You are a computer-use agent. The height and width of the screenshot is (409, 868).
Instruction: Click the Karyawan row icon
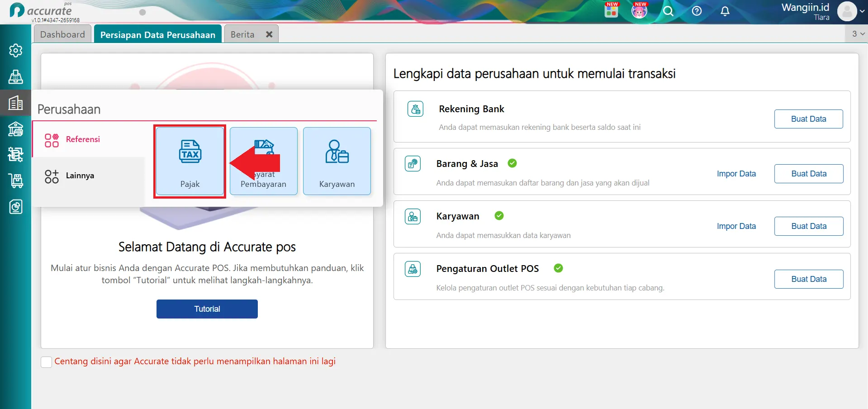413,217
